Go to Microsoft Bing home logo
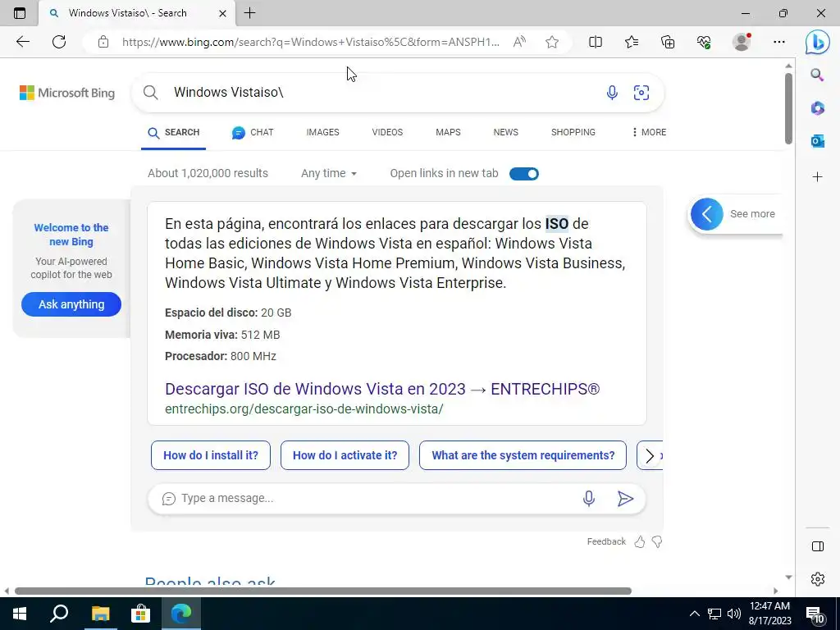The width and height of the screenshot is (840, 630). coord(67,93)
